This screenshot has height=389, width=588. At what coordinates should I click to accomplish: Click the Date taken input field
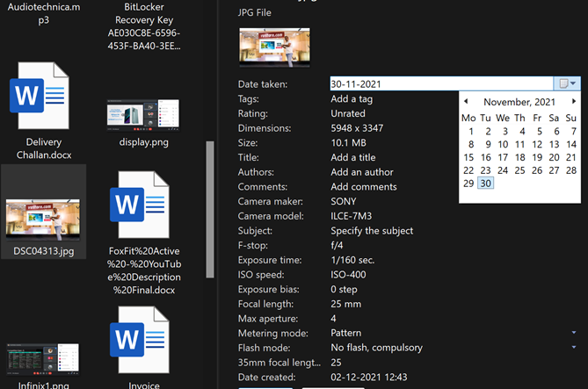(x=441, y=83)
